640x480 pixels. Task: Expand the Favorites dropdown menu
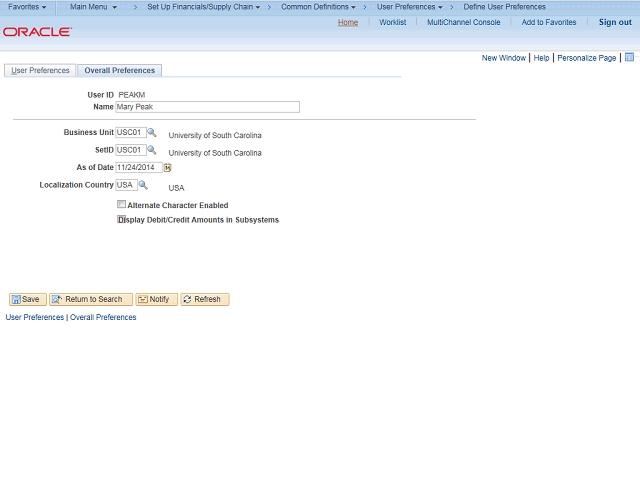coord(27,7)
